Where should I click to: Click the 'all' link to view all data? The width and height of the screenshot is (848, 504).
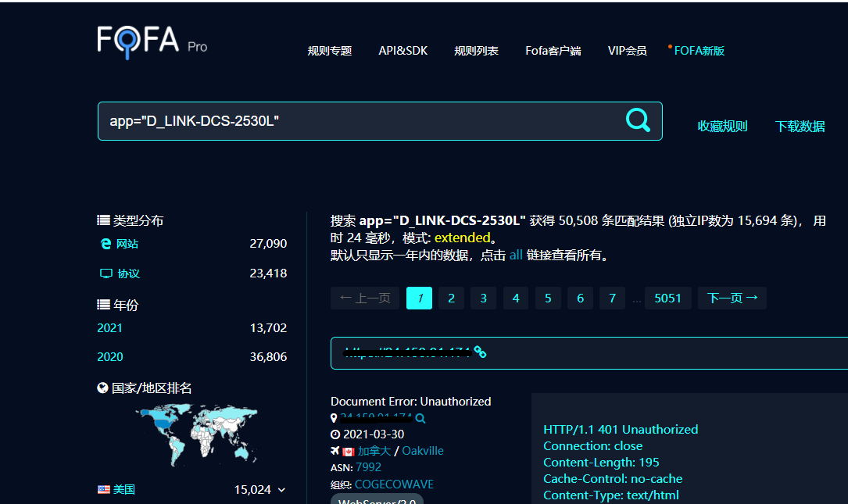pos(516,256)
